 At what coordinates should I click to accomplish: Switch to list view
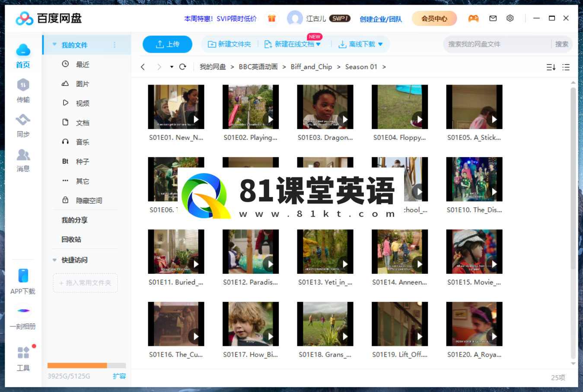click(566, 67)
